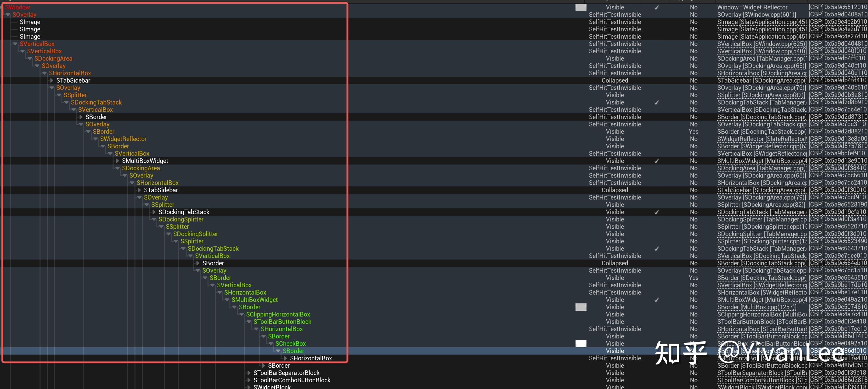This screenshot has width=868, height=389.
Task: Open source link SBorder [MultiBox.cpp(1257)]
Action: [757, 307]
